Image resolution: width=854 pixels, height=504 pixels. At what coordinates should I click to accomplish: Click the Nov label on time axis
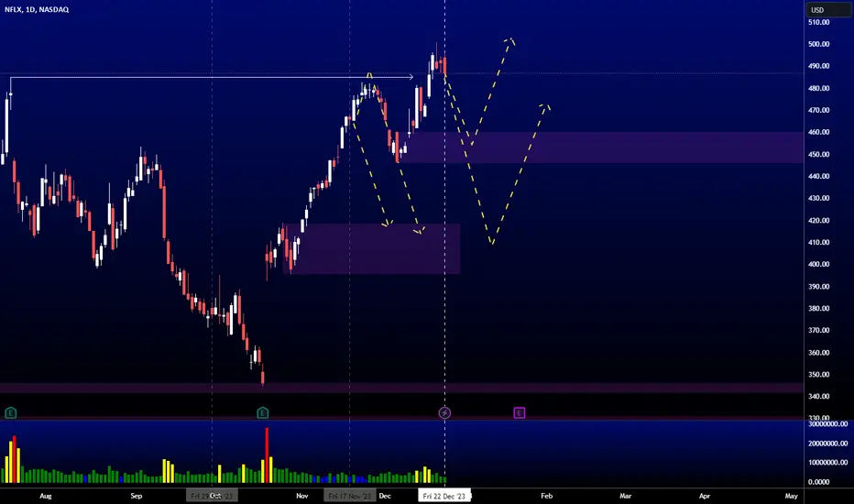point(302,496)
